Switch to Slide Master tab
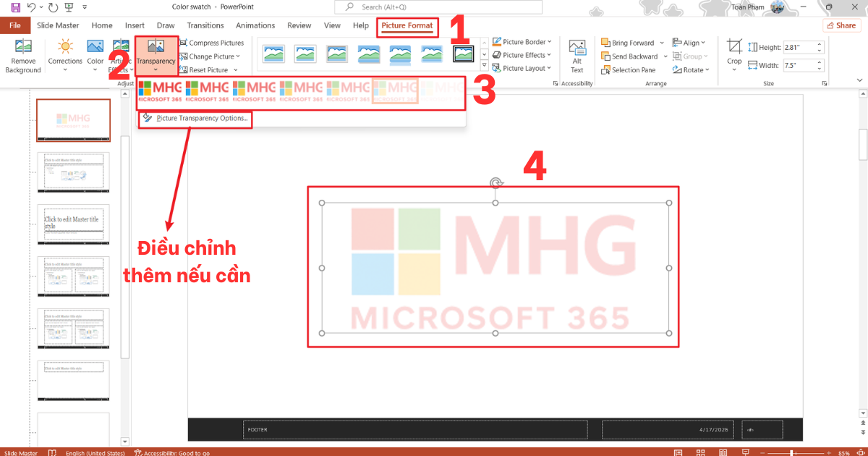Image resolution: width=868 pixels, height=456 pixels. 58,25
